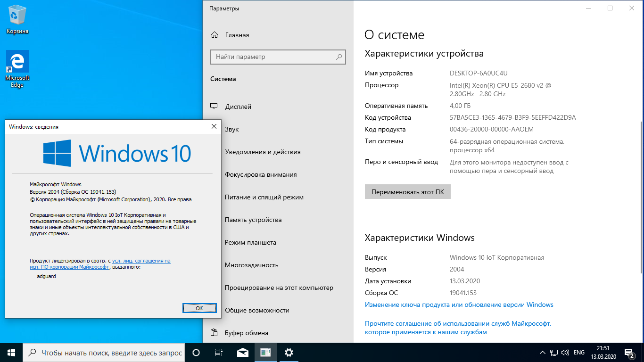The image size is (644, 362).
Task: Open the Mail app from the taskbar
Action: [243, 353]
